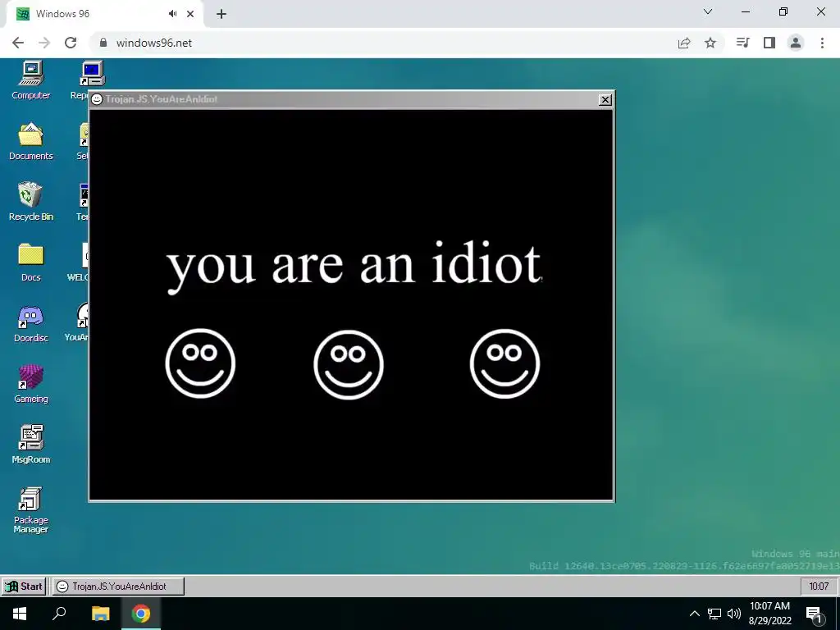
Task: Click the right smiley face in the trojan window
Action: pyautogui.click(x=504, y=363)
